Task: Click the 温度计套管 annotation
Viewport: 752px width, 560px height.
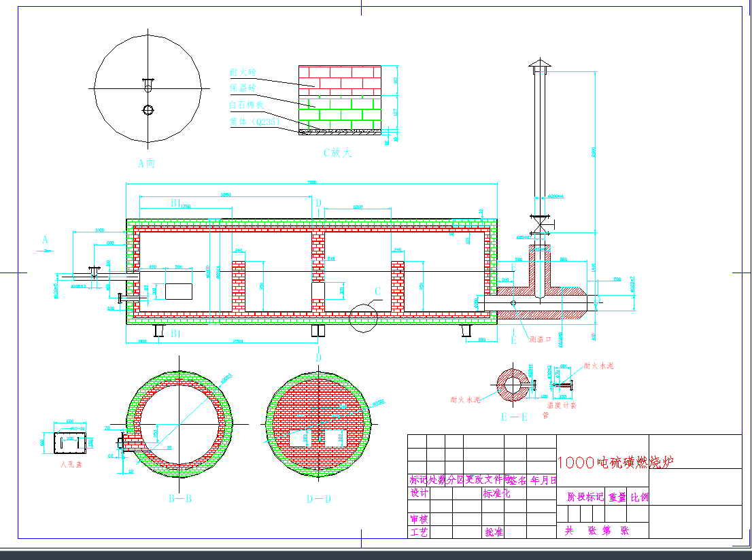Action: pos(562,406)
